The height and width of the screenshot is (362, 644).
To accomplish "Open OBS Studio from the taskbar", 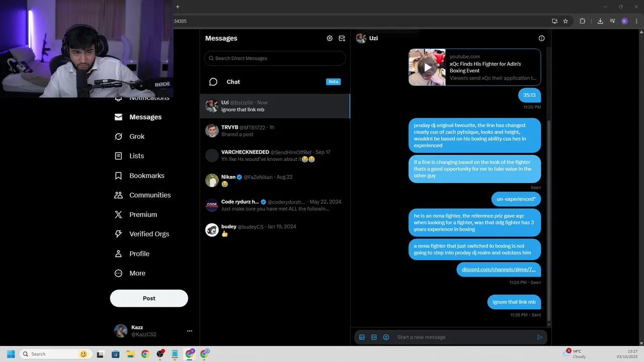I will tap(160, 354).
